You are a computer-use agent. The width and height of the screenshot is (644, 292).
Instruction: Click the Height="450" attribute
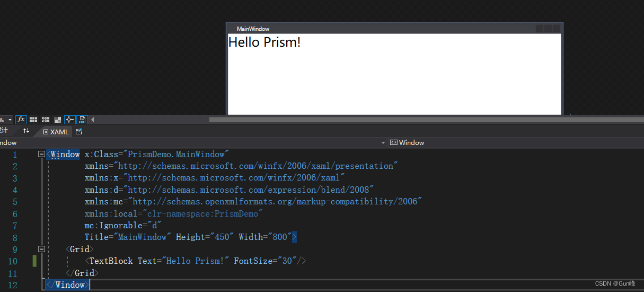(205, 237)
